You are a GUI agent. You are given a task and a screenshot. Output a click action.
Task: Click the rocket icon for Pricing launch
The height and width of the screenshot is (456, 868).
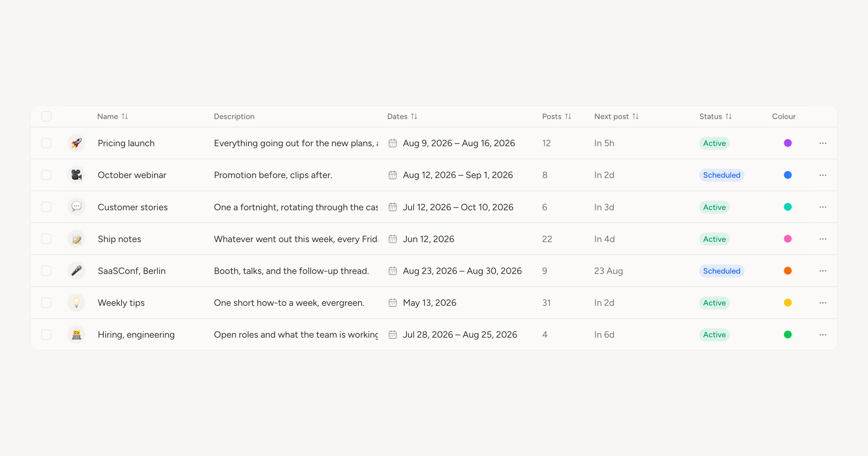tap(76, 143)
